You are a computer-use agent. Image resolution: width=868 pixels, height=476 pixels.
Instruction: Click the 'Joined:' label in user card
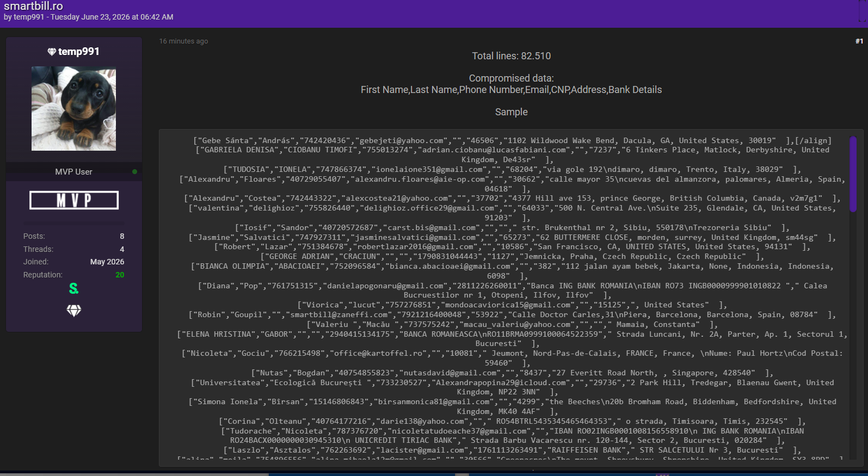tap(36, 262)
